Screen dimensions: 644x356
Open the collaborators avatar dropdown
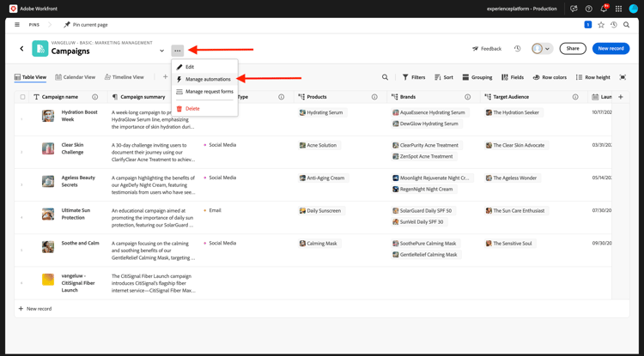tap(542, 48)
